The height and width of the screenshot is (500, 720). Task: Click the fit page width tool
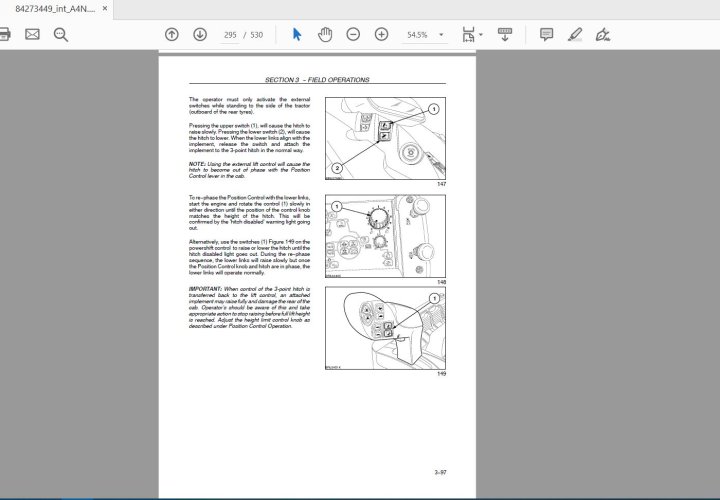coord(468,34)
